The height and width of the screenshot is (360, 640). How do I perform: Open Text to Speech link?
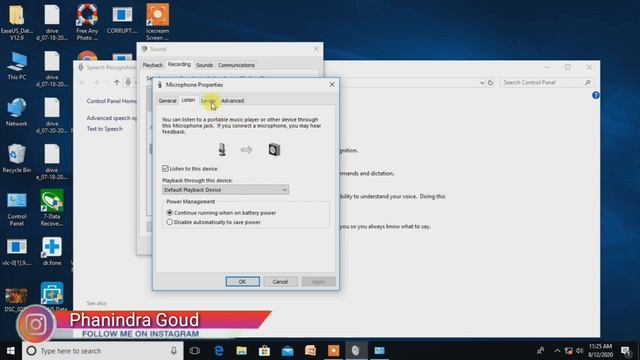pyautogui.click(x=104, y=129)
